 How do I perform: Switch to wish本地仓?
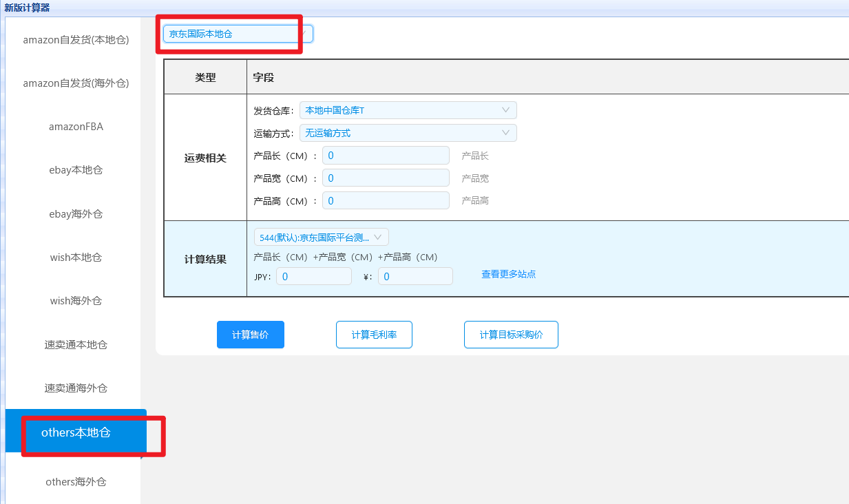pyautogui.click(x=76, y=258)
